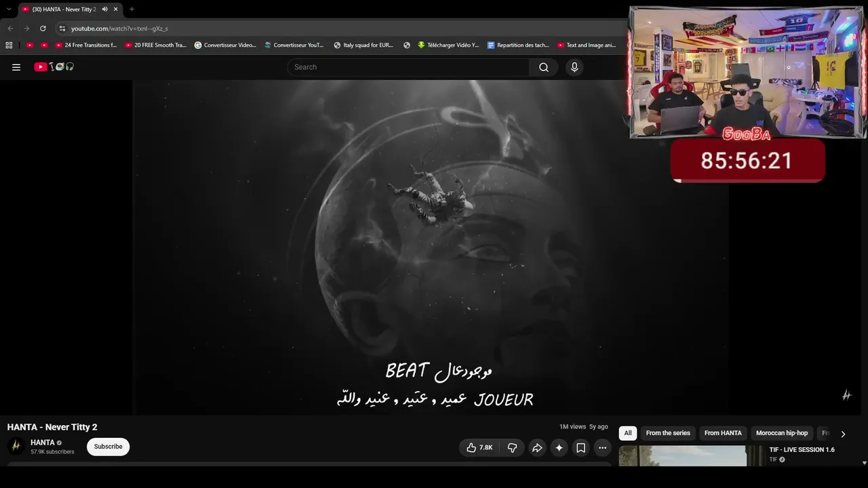Image resolution: width=868 pixels, height=488 pixels.
Task: Click the '57.9K subscribers' text
Action: click(x=52, y=452)
